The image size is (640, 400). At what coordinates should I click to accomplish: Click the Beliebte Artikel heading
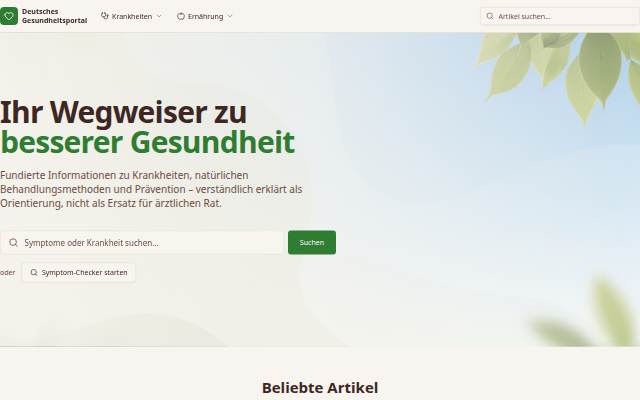pos(320,388)
